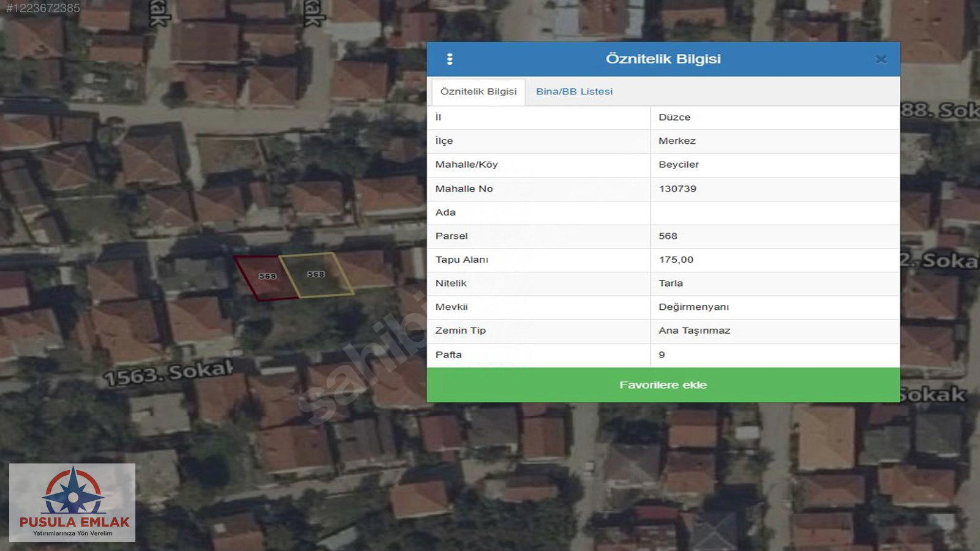Click the Merkez value in İlçe row
This screenshot has height=551, width=980.
[677, 141]
